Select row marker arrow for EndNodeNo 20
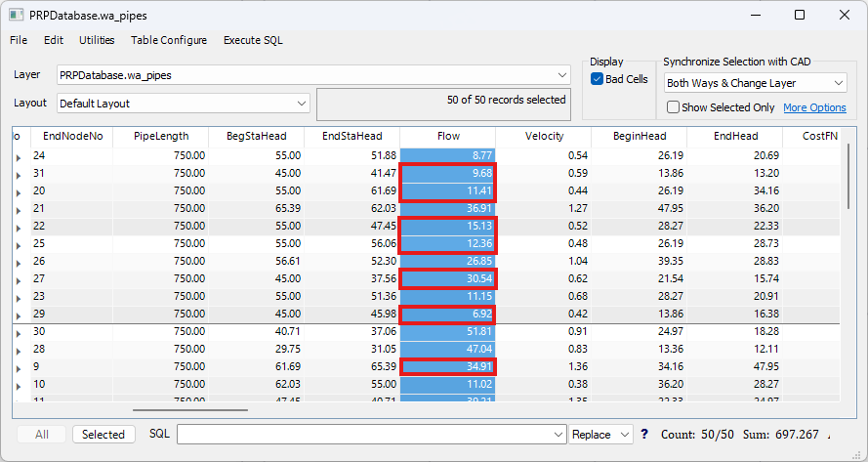The image size is (868, 462). point(19,193)
